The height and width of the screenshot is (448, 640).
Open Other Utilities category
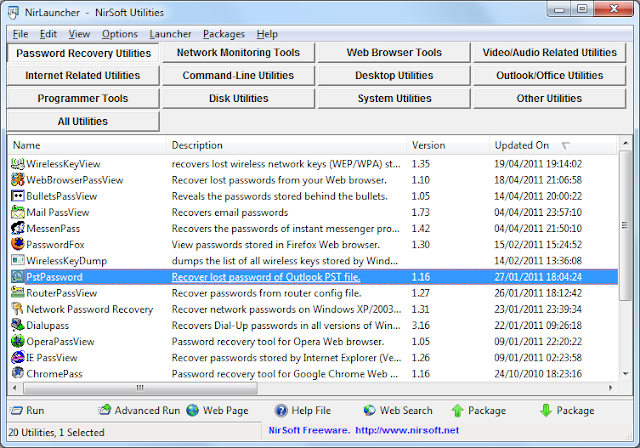point(549,98)
